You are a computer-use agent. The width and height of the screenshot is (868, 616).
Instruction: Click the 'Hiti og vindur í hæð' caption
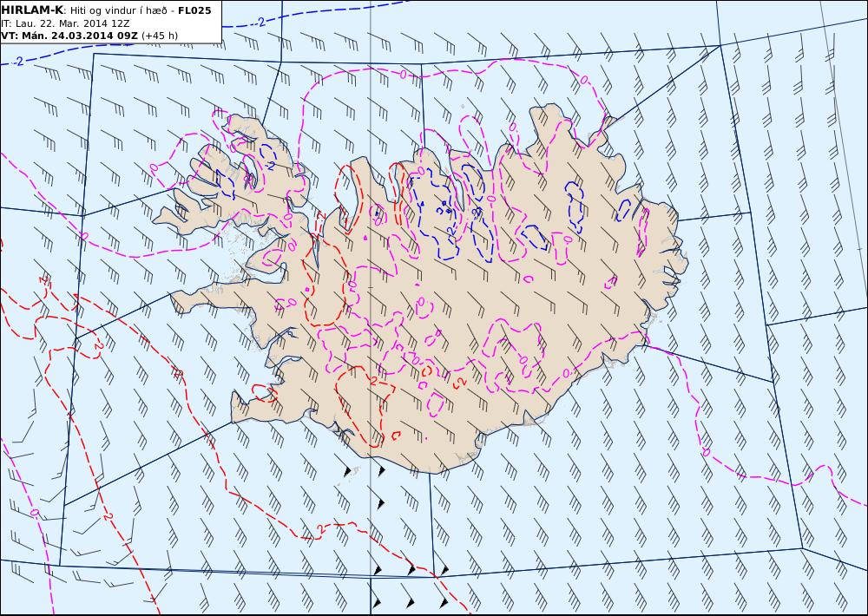118,10
